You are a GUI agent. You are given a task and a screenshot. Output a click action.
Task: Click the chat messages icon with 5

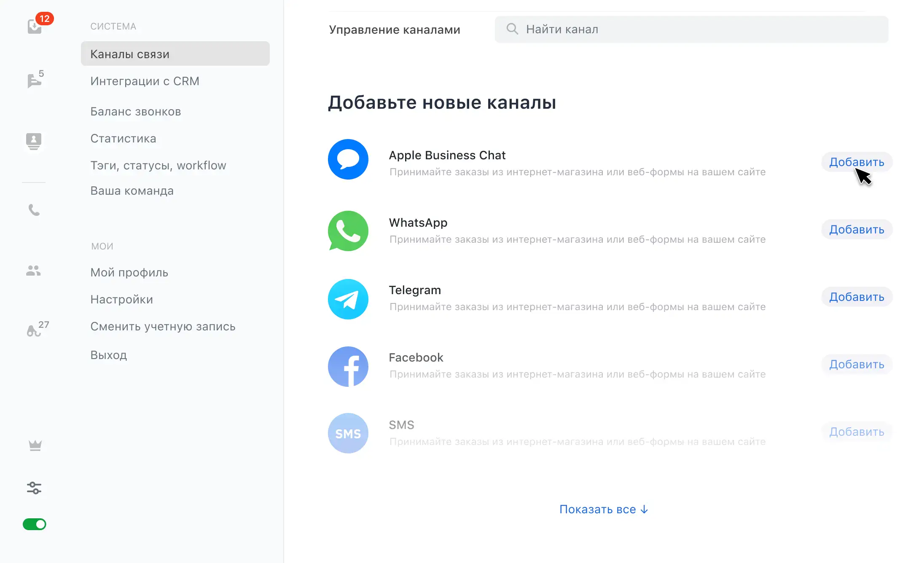click(34, 80)
